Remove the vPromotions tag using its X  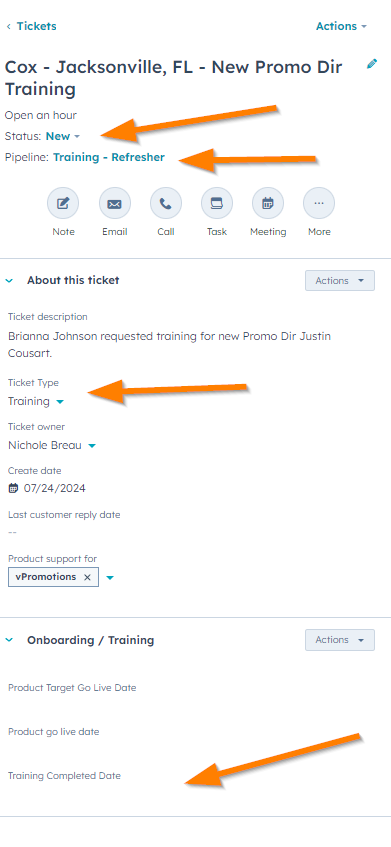tap(87, 577)
